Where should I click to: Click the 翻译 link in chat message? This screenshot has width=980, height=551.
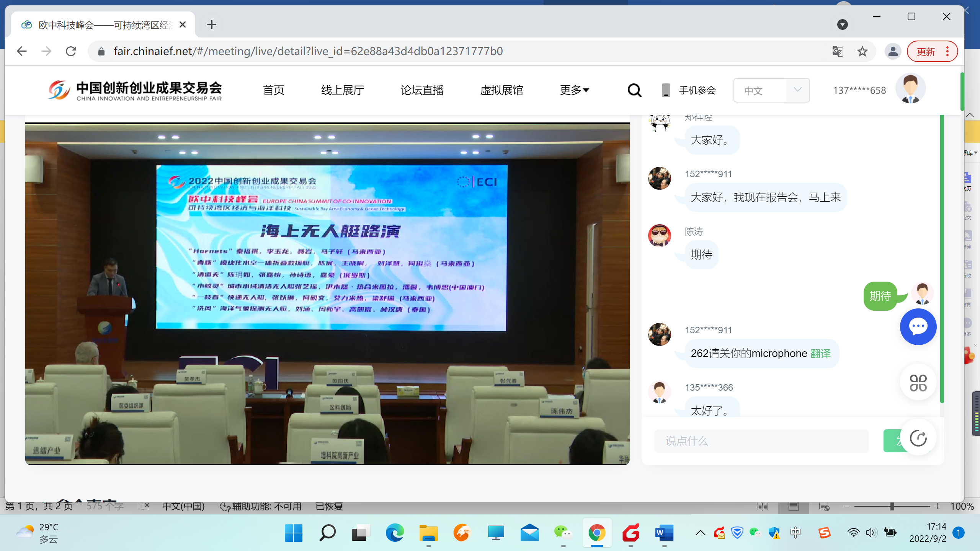click(x=820, y=353)
